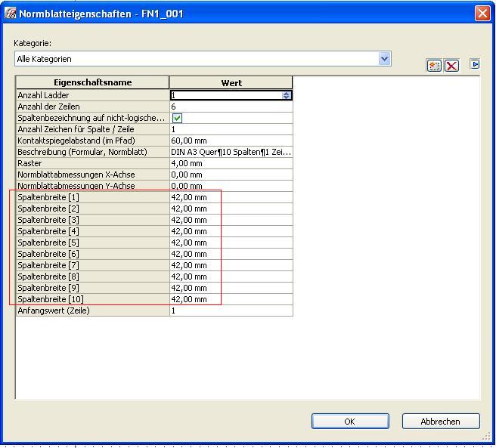Close the Normblatteigenschaften dialog
Screen dimensions: 496x448
(482, 14)
